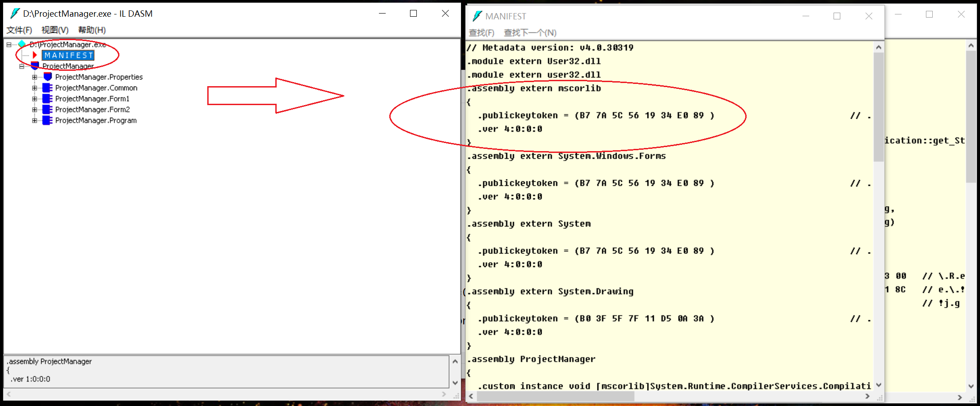This screenshot has width=980, height=406.
Task: Click 查找下一个(N) in MANIFEST window
Action: 530,33
